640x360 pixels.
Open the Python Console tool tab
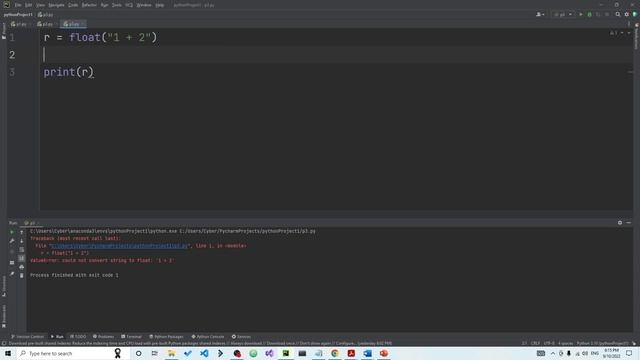pos(208,337)
